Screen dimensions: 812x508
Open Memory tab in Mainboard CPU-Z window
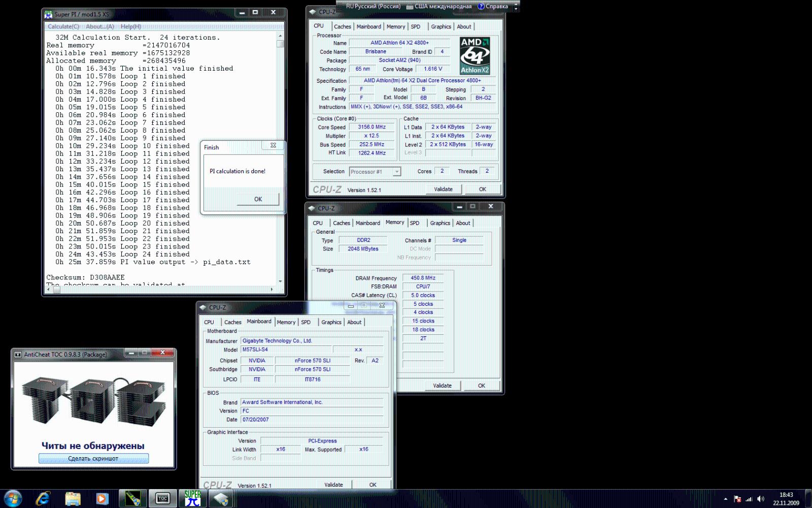pos(286,322)
